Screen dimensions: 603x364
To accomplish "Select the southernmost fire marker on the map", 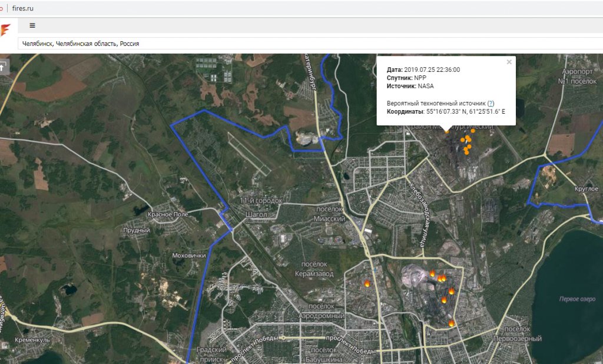I will 451,323.
